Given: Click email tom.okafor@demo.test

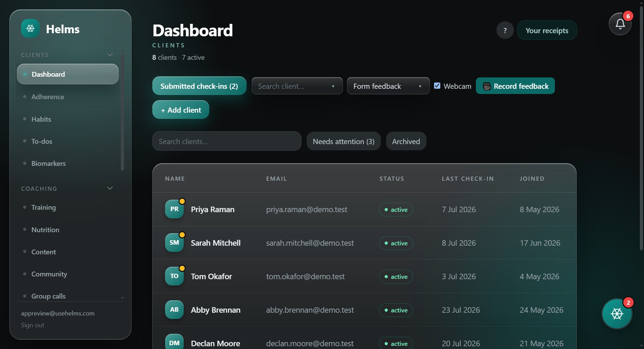Looking at the screenshot, I should point(305,276).
